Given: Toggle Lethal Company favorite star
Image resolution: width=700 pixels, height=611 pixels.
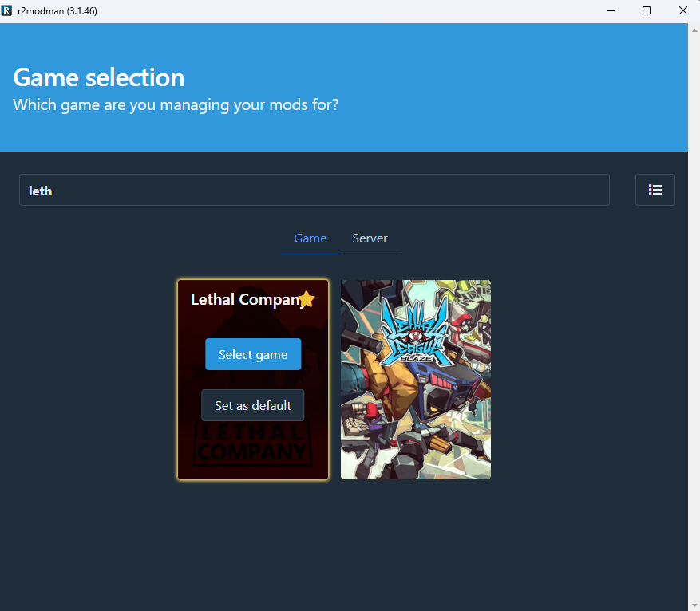Looking at the screenshot, I should click(x=306, y=299).
